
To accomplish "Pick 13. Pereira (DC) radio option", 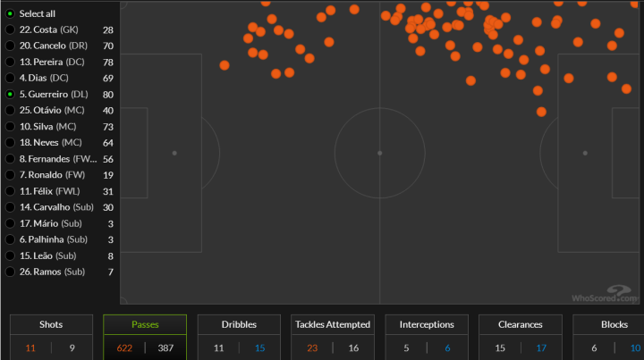I will pyautogui.click(x=10, y=62).
